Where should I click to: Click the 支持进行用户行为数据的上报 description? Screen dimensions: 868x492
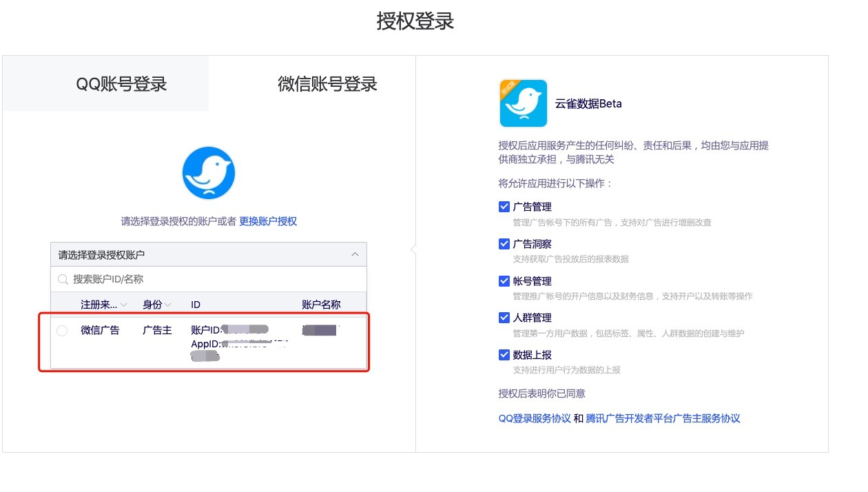click(567, 370)
